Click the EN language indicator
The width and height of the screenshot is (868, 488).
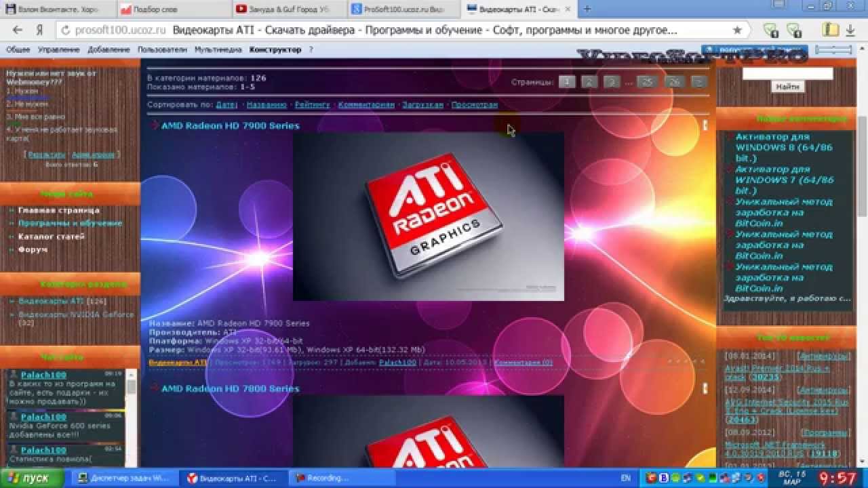pos(625,478)
